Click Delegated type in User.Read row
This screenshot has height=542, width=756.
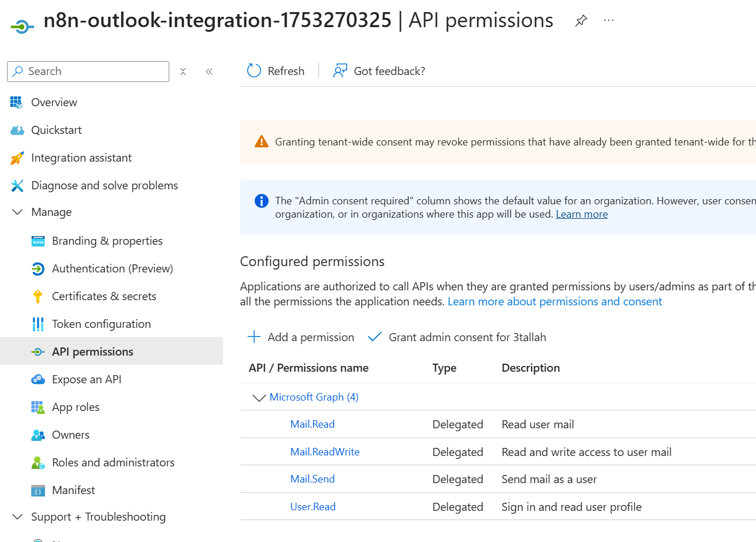tap(457, 507)
